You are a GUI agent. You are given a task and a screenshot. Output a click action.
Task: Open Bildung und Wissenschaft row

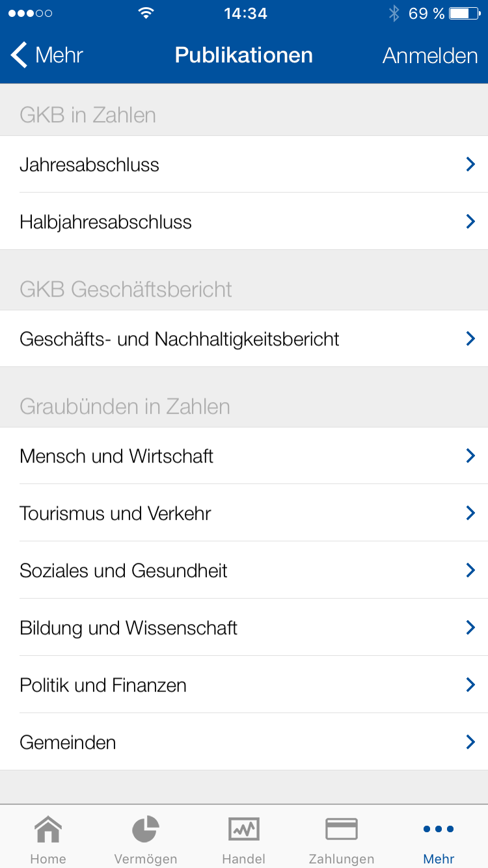point(128,628)
